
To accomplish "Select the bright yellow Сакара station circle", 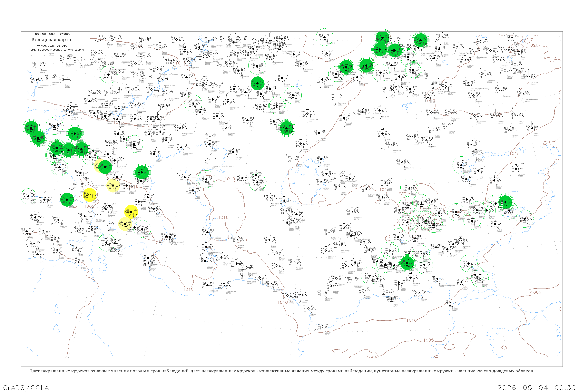I will pos(90,195).
